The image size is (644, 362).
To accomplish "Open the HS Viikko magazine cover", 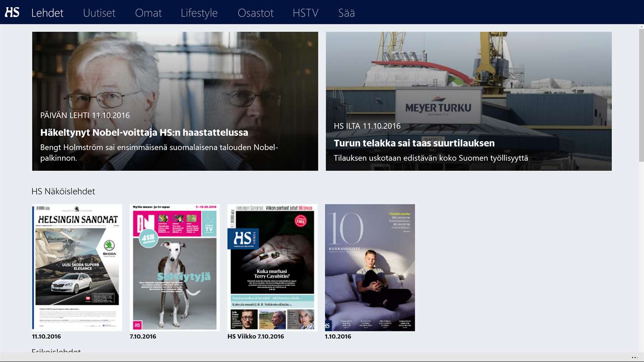I will tap(272, 267).
